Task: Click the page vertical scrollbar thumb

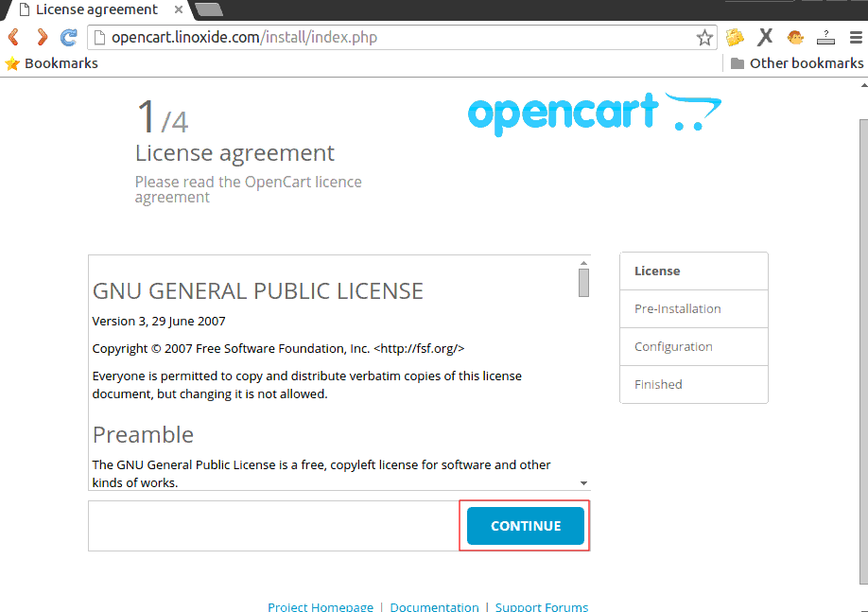Action: coord(863,351)
